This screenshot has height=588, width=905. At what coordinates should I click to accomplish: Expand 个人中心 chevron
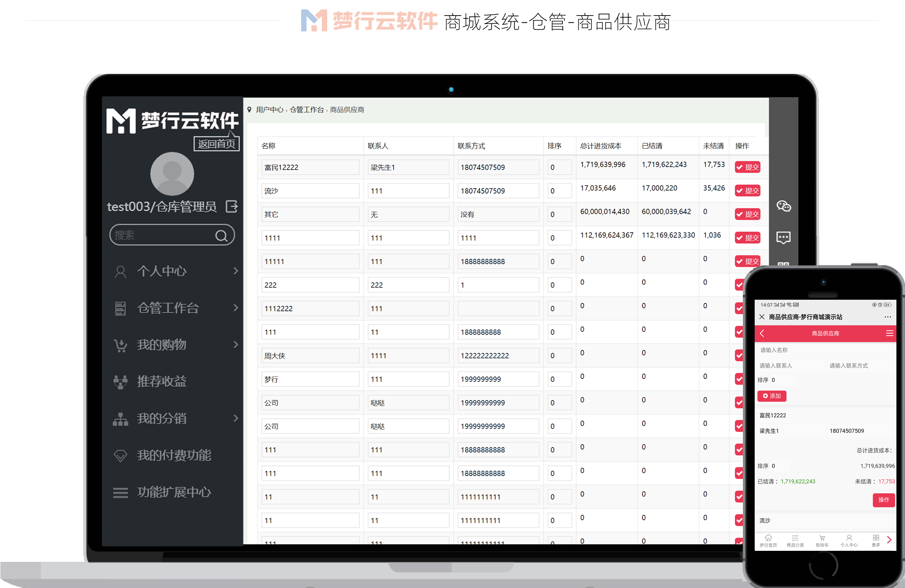(236, 271)
